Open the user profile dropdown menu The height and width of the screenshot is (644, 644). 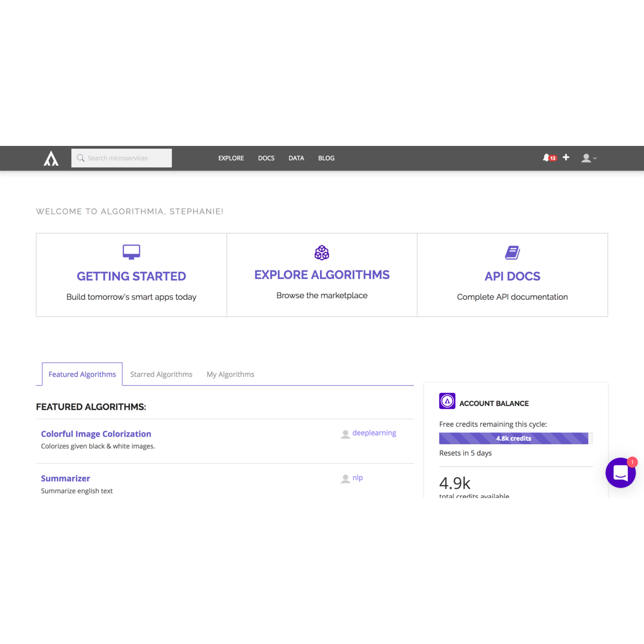pyautogui.click(x=586, y=157)
